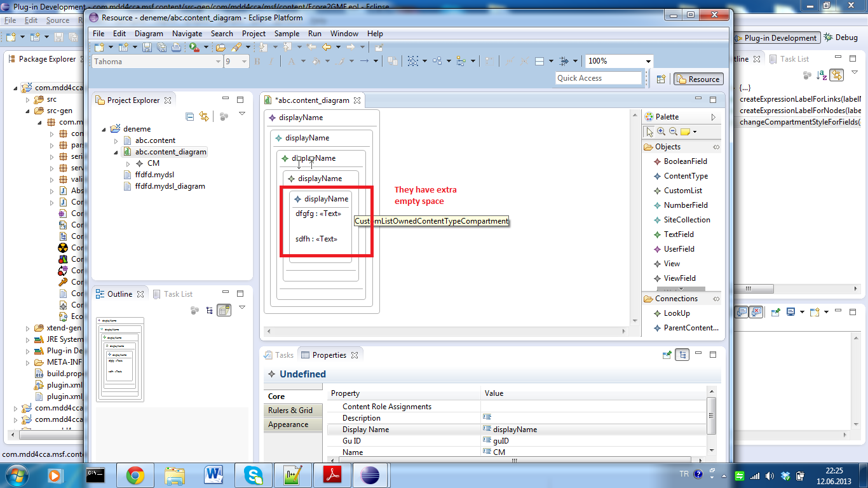868x488 pixels.
Task: Expand the CM tree node
Action: pos(128,163)
